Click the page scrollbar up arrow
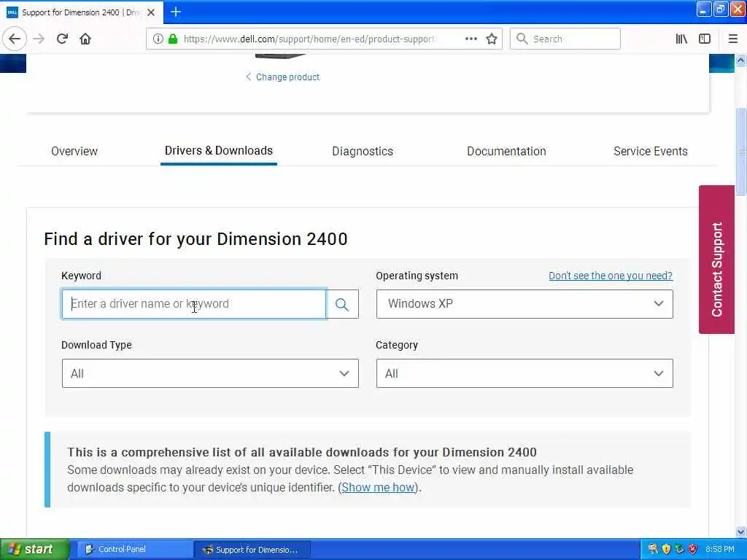Screen dimensions: 747x560 tap(740, 60)
